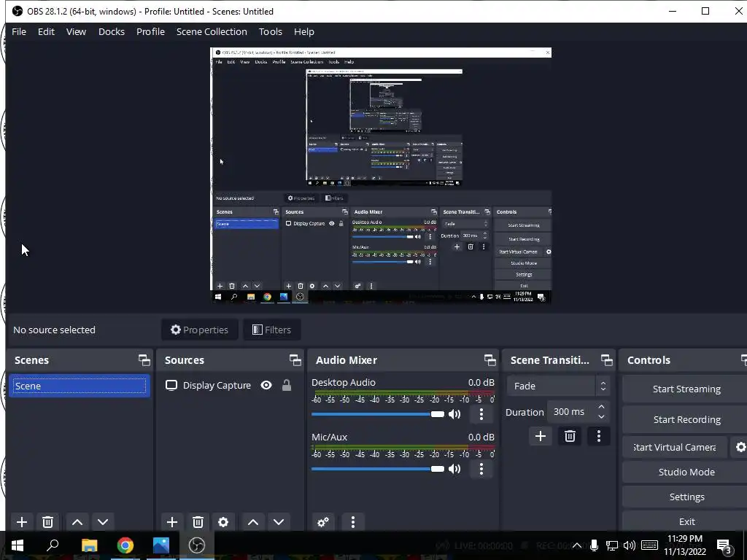Undock the Scene Transitions panel
This screenshot has width=747, height=560.
tap(606, 360)
